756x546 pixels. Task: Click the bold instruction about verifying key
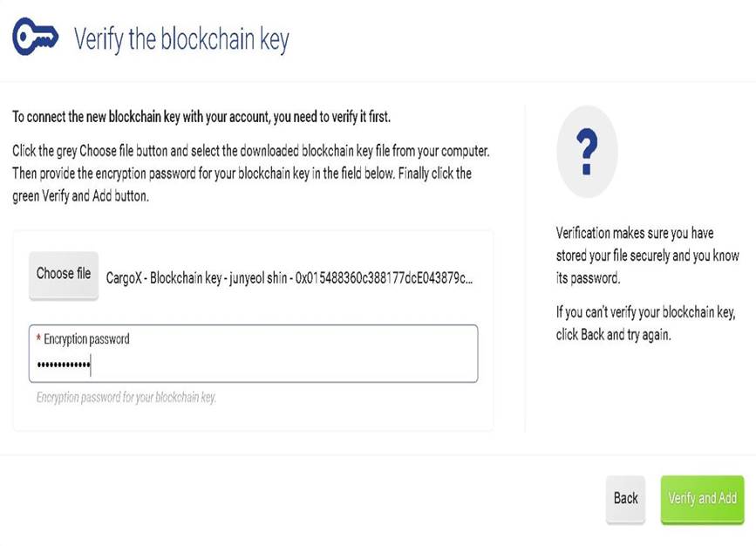[201, 117]
